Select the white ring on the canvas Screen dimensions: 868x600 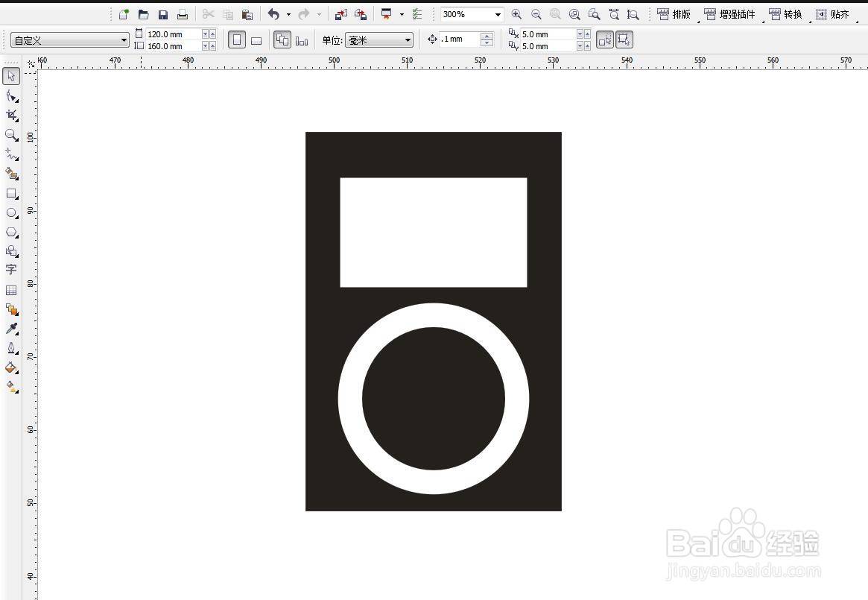(x=350, y=399)
